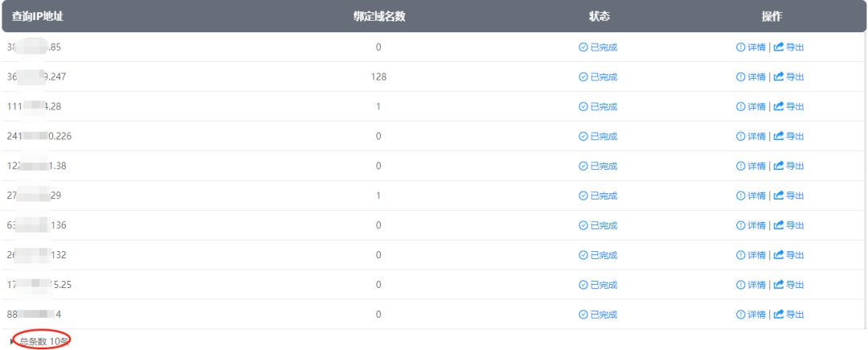Click the small triangle beside 总条数

click(x=13, y=341)
